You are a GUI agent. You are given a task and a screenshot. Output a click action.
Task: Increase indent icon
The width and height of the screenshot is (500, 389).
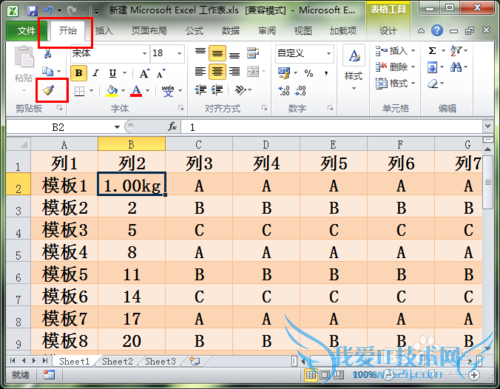217,90
